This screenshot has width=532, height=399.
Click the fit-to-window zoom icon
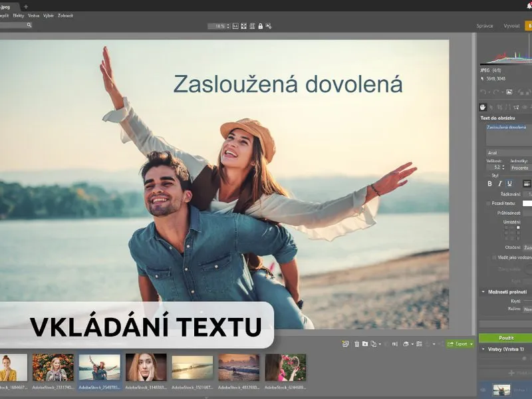(243, 26)
